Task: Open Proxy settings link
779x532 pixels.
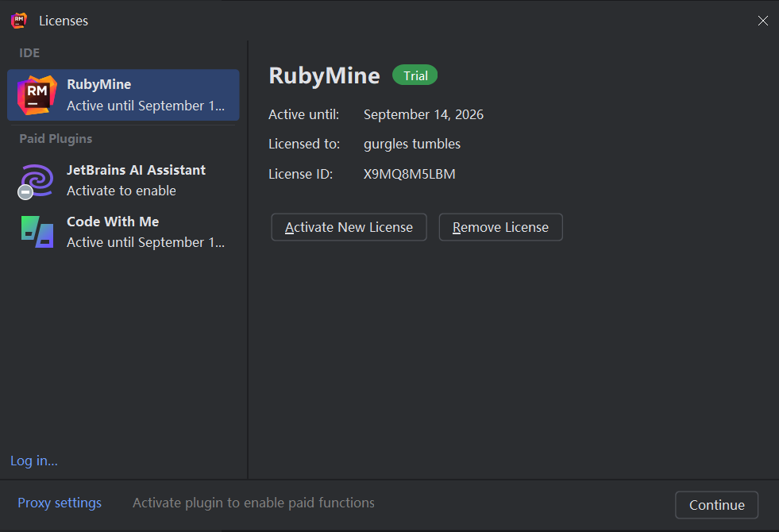Action: click(60, 503)
